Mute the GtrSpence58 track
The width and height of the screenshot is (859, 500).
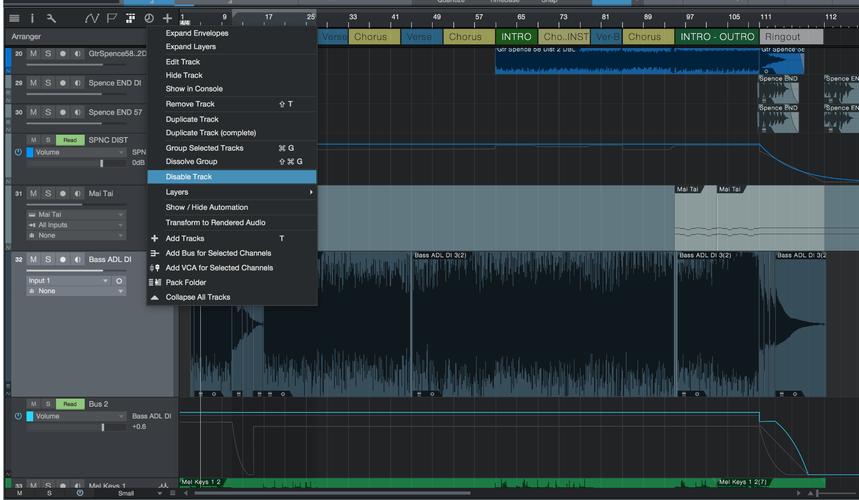33,54
